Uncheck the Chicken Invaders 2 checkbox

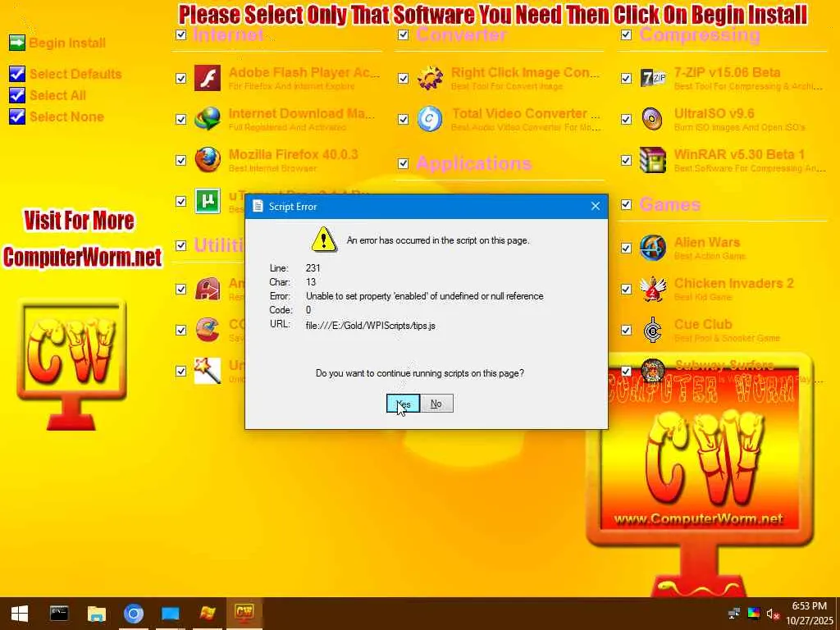[626, 290]
